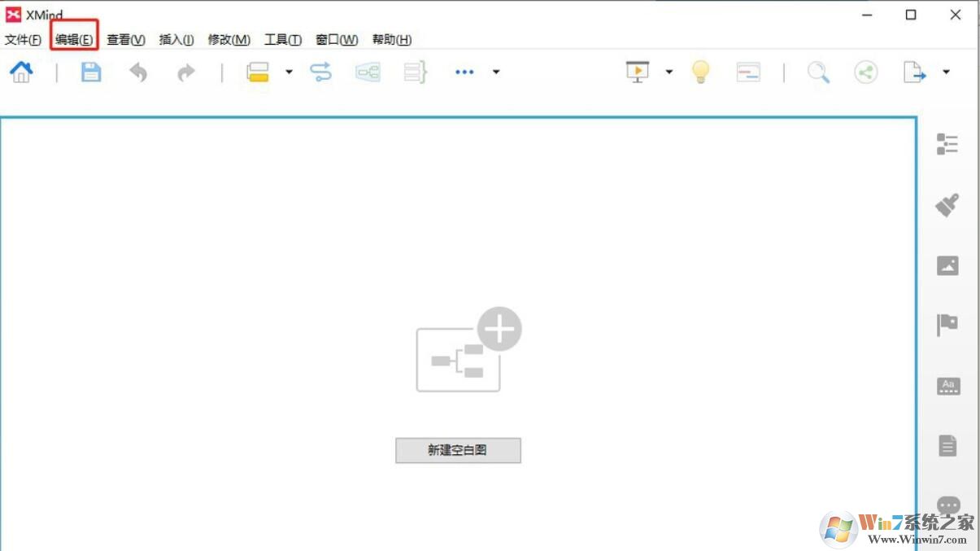The width and height of the screenshot is (980, 551).
Task: Click the Undo arrow icon
Action: [138, 72]
